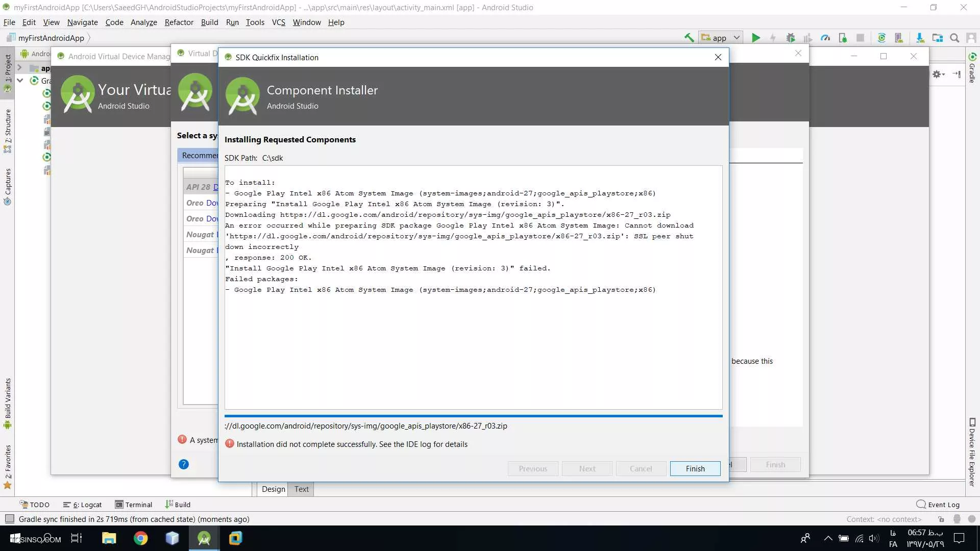Sync project with Gradle files icon
Image resolution: width=980 pixels, height=551 pixels.
point(881,38)
